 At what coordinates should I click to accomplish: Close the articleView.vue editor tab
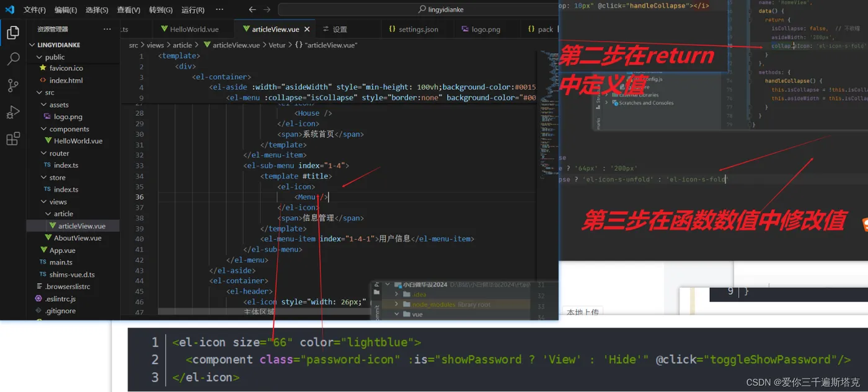coord(308,29)
